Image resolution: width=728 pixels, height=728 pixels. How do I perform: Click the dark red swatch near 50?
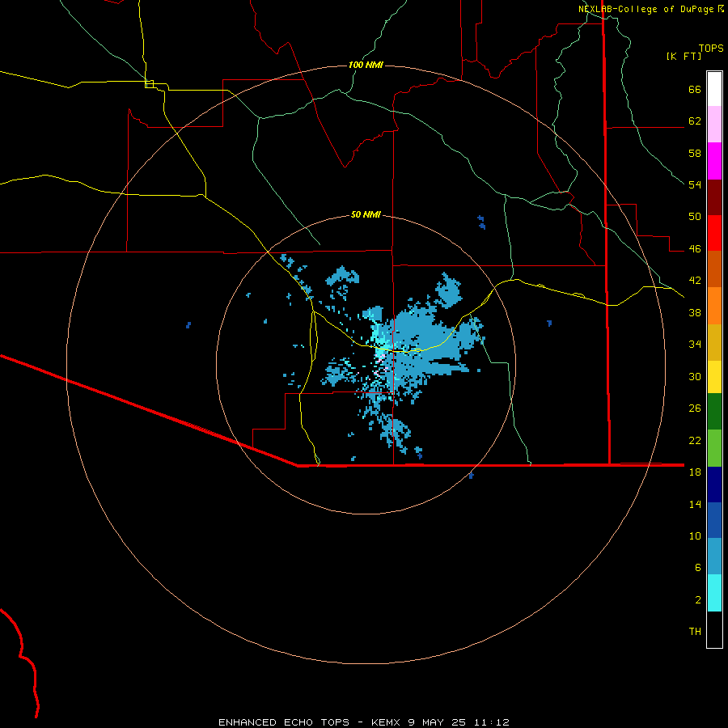714,197
